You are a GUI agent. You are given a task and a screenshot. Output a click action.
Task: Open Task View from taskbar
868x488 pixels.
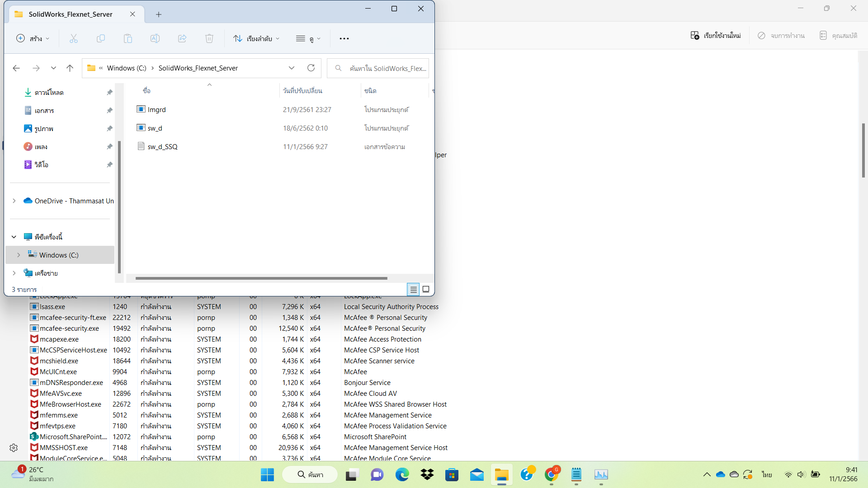point(352,475)
